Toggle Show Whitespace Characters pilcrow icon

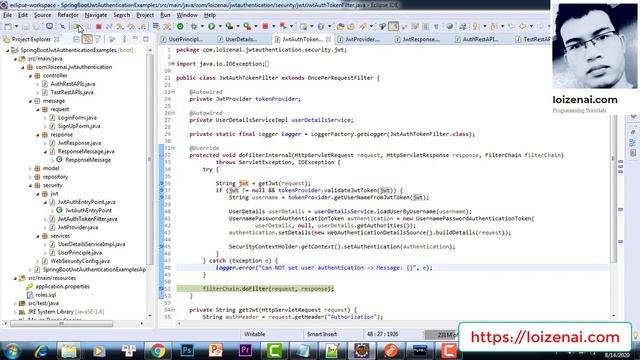[x=436, y=27]
